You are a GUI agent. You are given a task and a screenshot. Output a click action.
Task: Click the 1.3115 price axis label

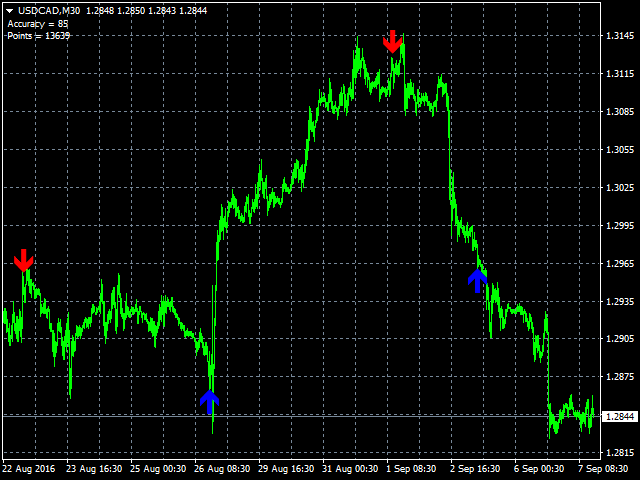620,74
